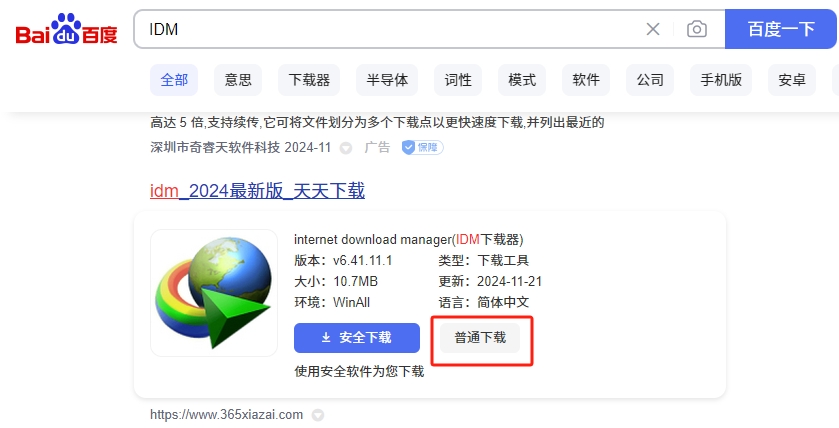839x428 pixels.
Task: Open image search via the camera icon
Action: [x=697, y=29]
